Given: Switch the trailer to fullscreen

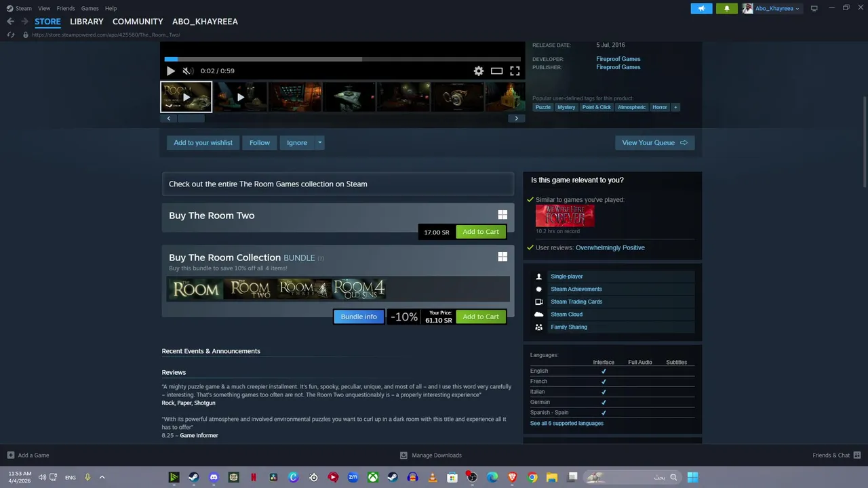Looking at the screenshot, I should 515,70.
